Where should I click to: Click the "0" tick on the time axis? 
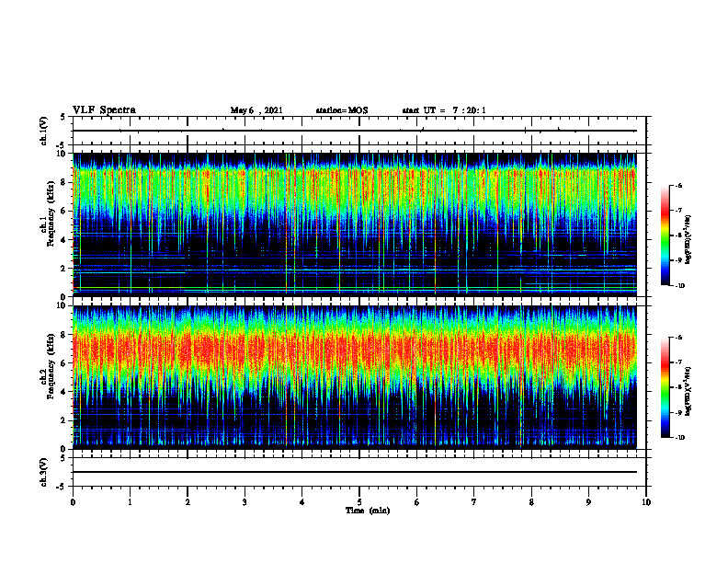[x=73, y=502]
